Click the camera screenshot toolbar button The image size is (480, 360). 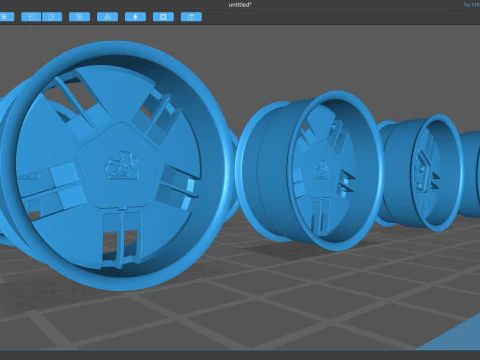(191, 17)
